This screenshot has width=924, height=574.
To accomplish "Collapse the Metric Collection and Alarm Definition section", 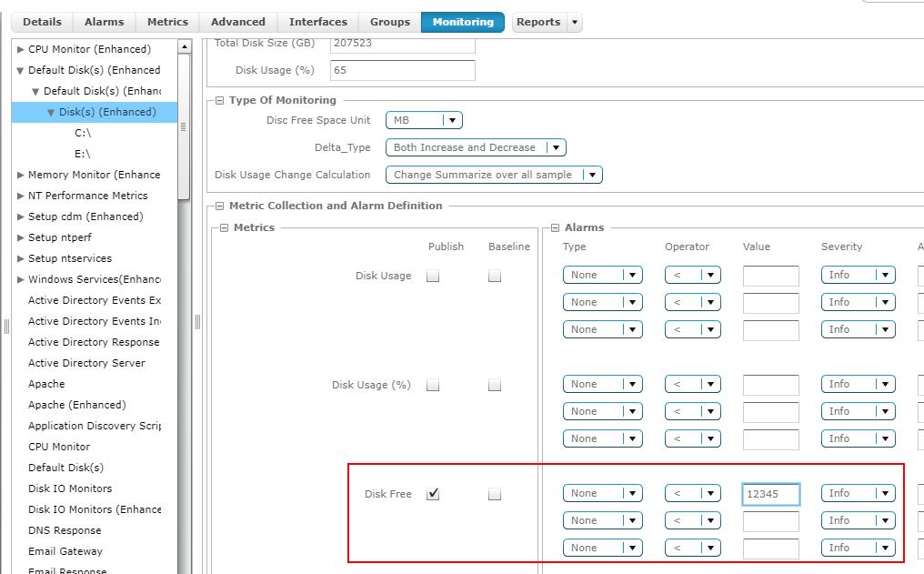I will point(219,206).
